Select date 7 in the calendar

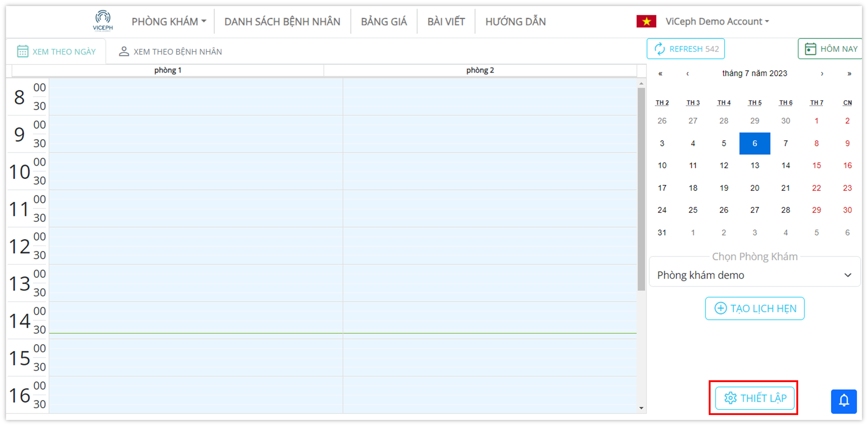[x=785, y=143]
